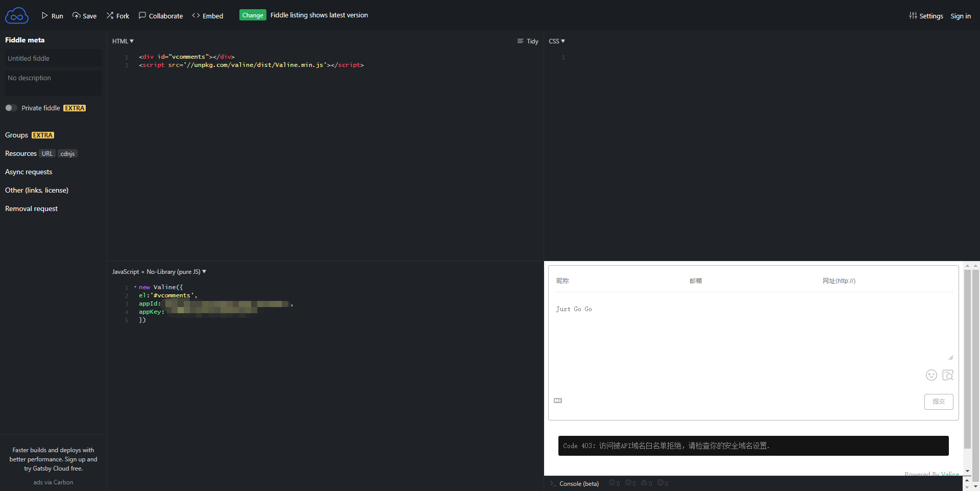Click the website 网址(http://) input field
This screenshot has height=491, width=980.
pos(887,280)
